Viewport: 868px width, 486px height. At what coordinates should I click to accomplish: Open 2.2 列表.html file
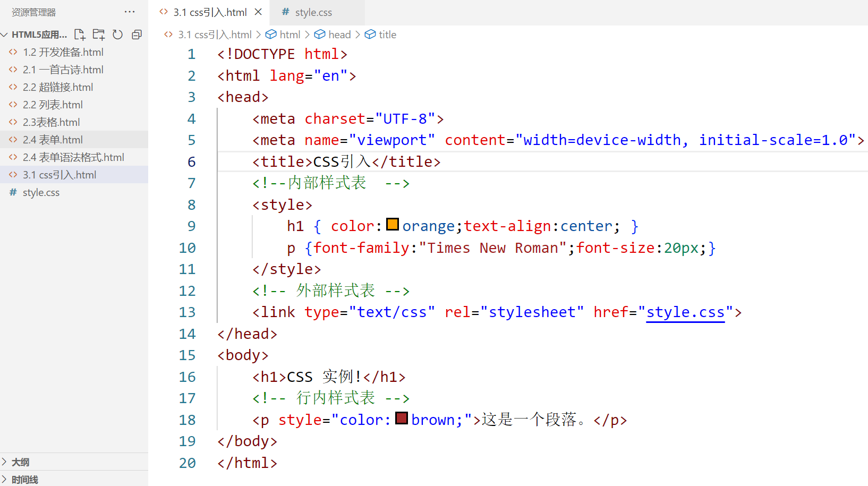point(53,105)
